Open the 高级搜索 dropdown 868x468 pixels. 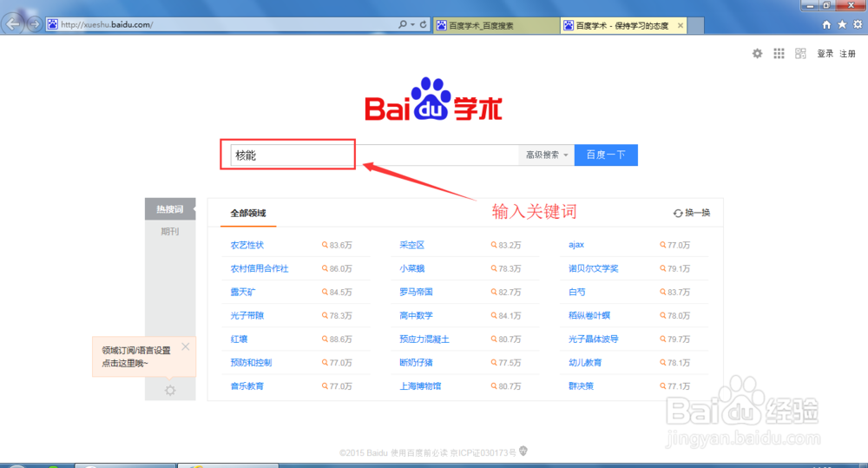[546, 155]
